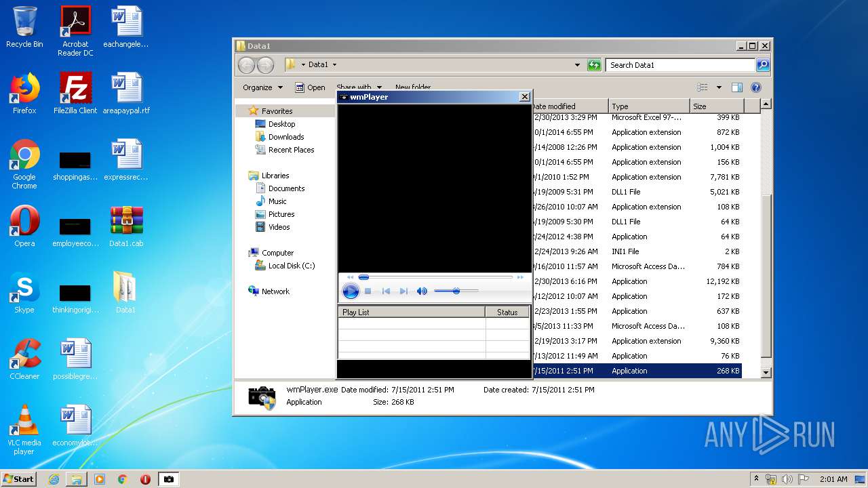Click the Status column header in wmPlayer
Image resolution: width=868 pixels, height=488 pixels.
click(507, 312)
